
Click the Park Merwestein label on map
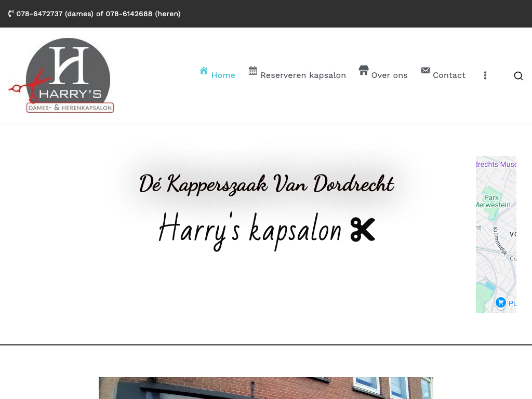tap(492, 201)
